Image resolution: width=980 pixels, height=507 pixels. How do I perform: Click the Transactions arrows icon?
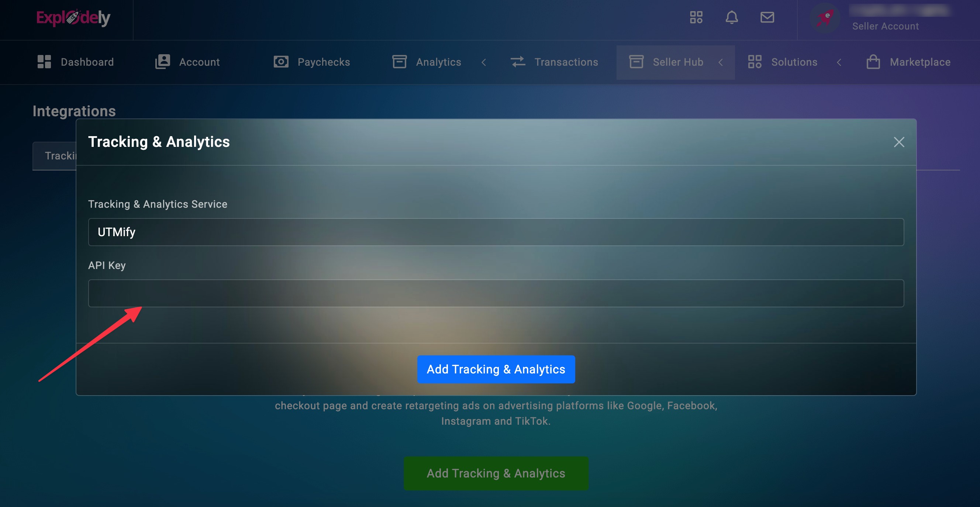pyautogui.click(x=518, y=62)
